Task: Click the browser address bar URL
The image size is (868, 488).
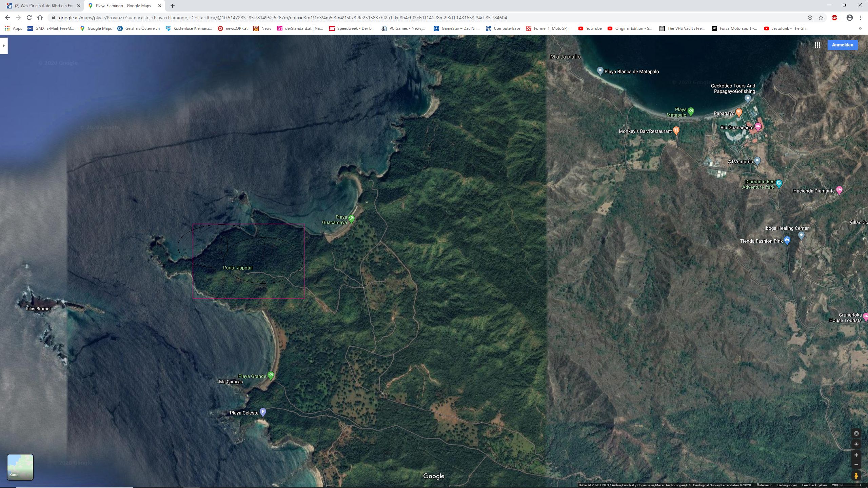Action: 283,18
